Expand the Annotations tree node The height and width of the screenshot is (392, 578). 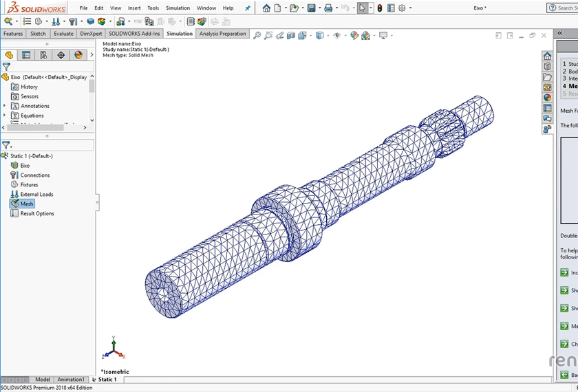[5, 106]
